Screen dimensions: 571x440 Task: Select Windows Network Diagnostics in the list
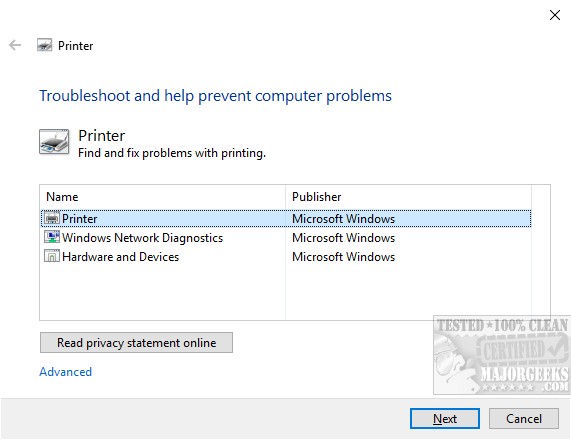pyautogui.click(x=286, y=237)
